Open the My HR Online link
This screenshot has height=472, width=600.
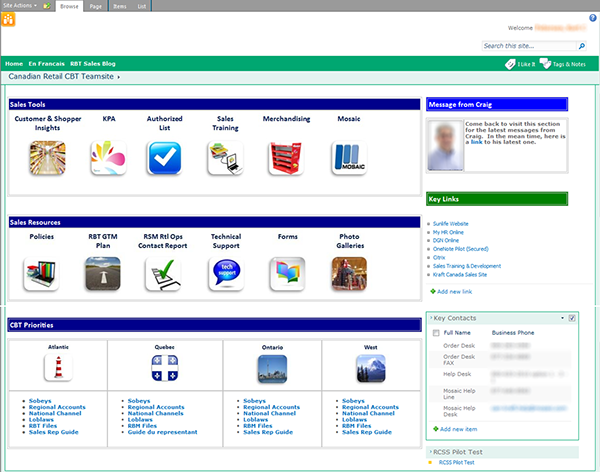(x=448, y=232)
